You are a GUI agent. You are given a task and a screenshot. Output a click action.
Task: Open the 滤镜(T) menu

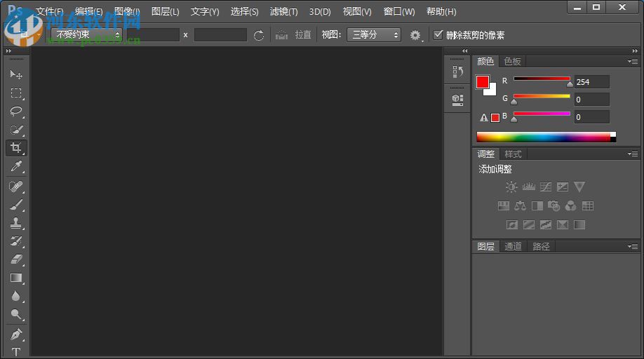point(284,11)
